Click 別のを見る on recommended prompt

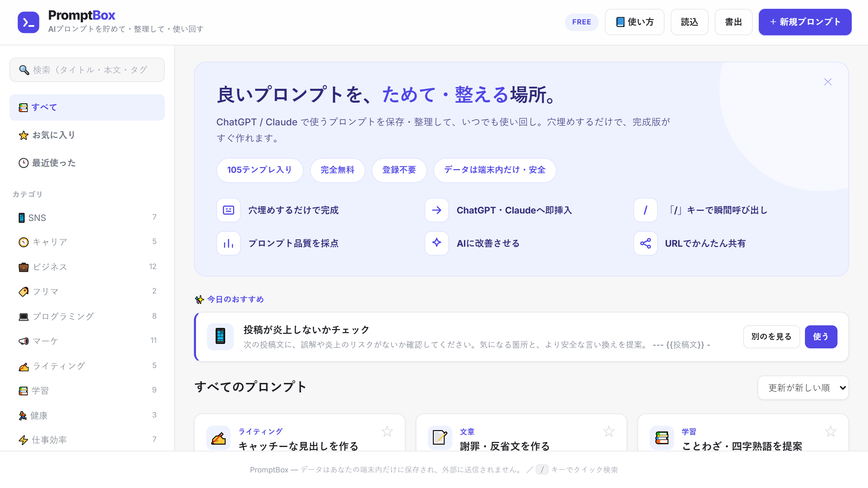771,337
